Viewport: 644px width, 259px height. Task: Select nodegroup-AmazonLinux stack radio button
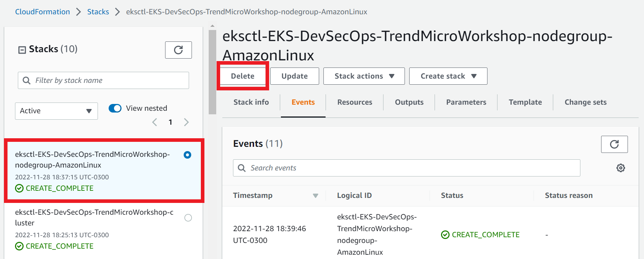click(188, 155)
